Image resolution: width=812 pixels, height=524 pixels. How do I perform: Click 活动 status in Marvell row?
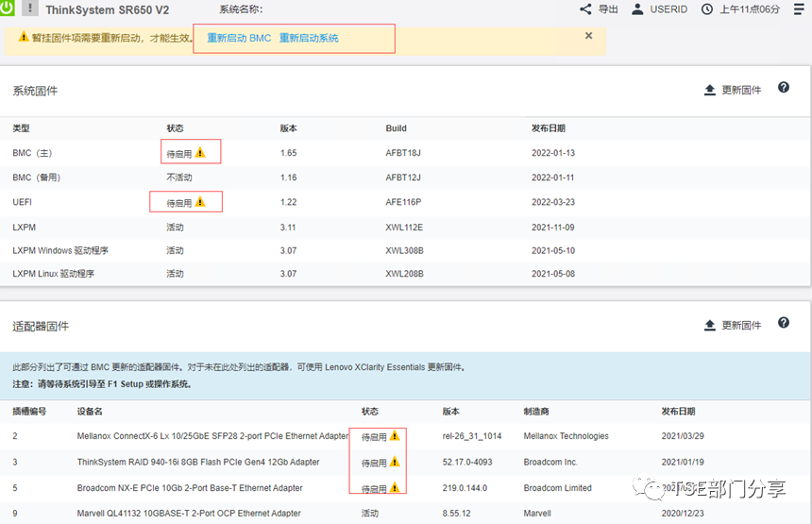click(370, 513)
